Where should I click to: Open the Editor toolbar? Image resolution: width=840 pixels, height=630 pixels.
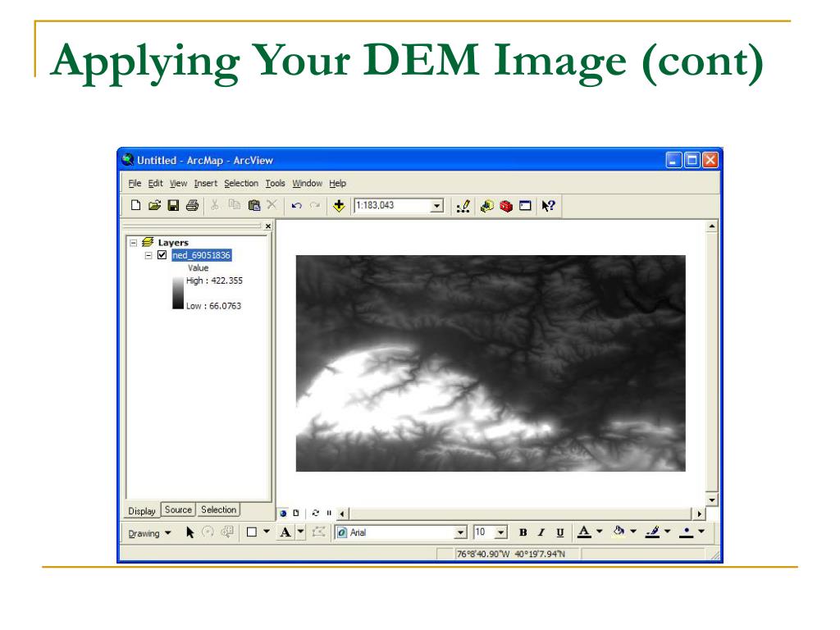[x=463, y=206]
